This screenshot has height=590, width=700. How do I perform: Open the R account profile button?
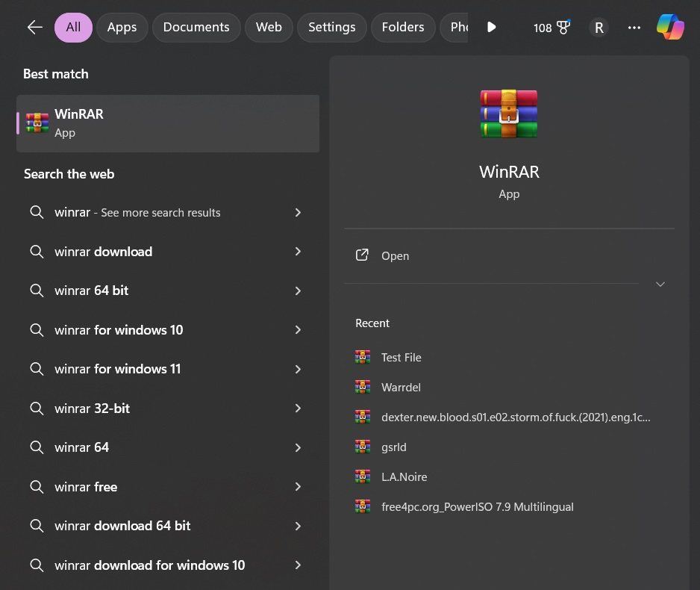[x=599, y=28]
